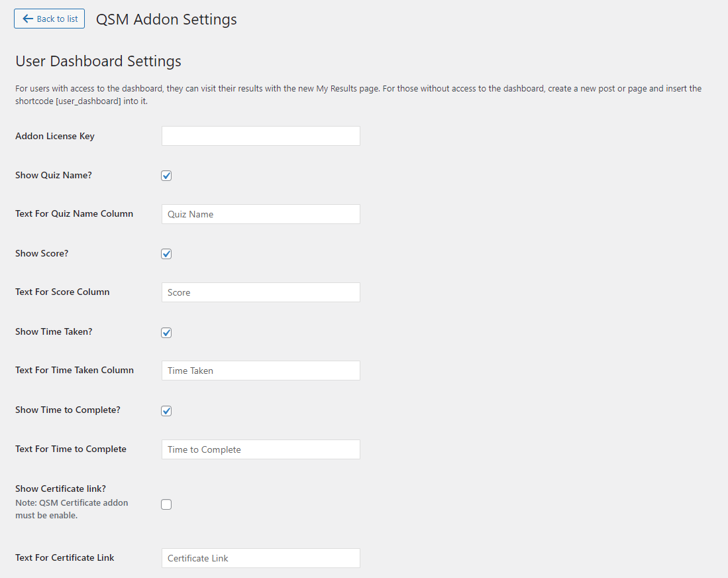Edit the Certificate Link text field

pyautogui.click(x=261, y=558)
